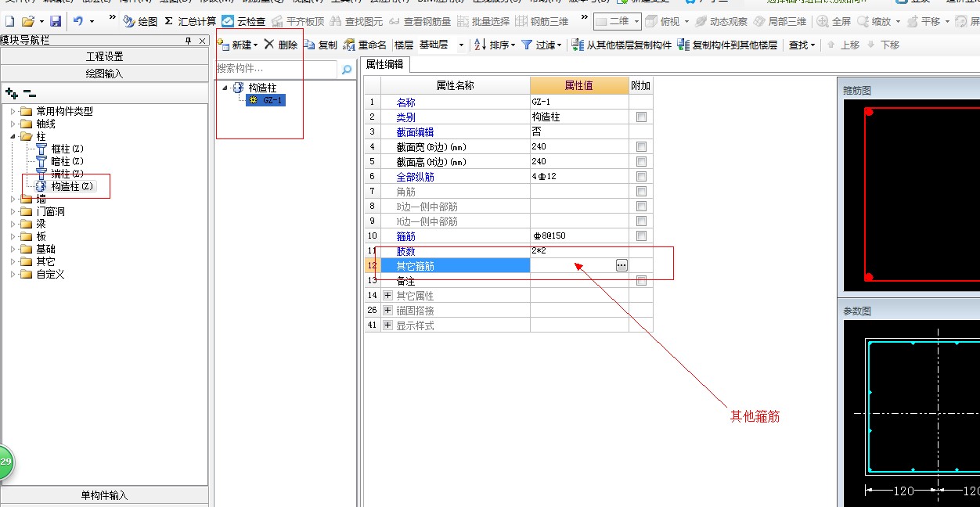Click the component search magnifier icon

click(x=347, y=70)
